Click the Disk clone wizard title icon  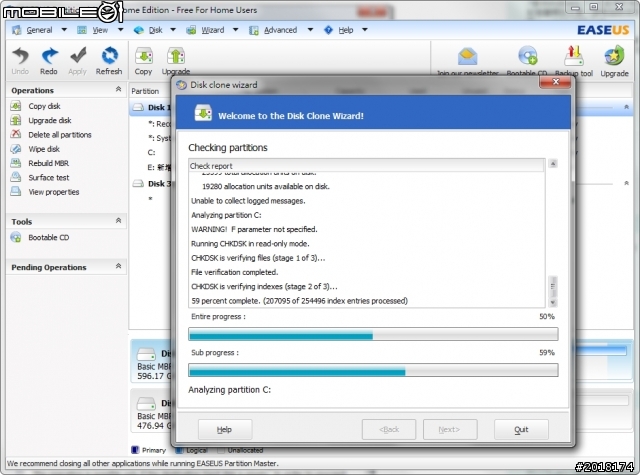pos(181,85)
